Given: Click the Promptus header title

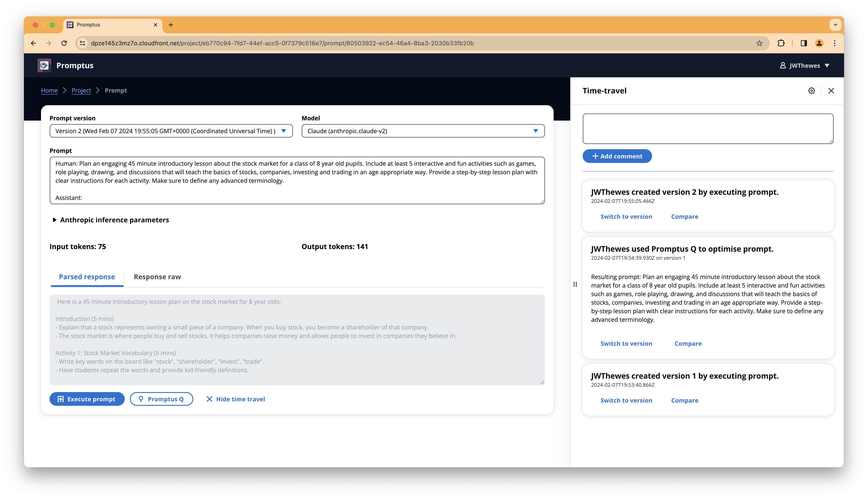Looking at the screenshot, I should (x=75, y=65).
